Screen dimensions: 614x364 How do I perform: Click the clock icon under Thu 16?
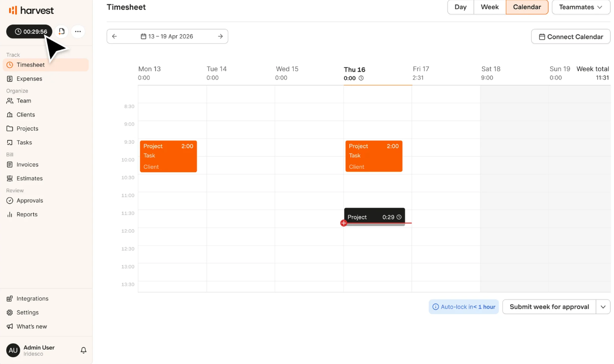(361, 78)
